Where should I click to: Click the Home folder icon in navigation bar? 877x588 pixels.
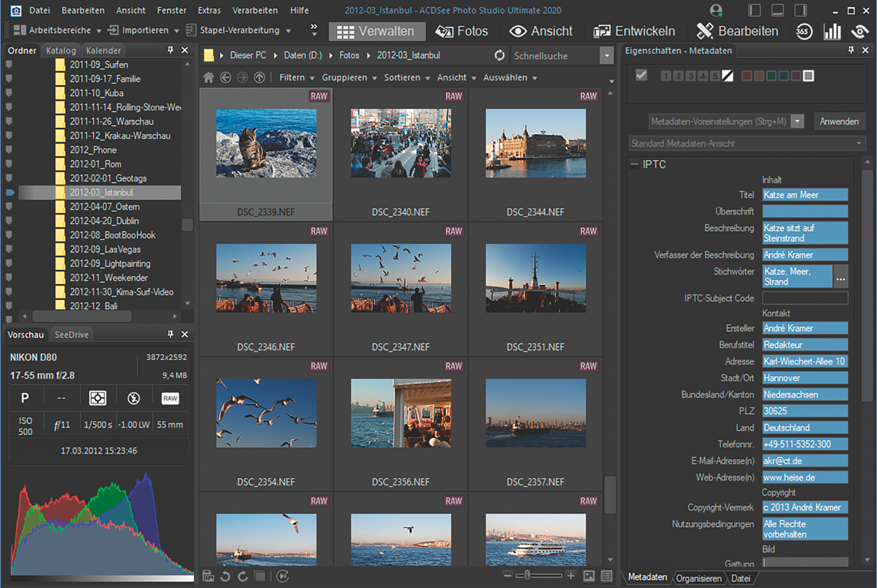tap(209, 77)
